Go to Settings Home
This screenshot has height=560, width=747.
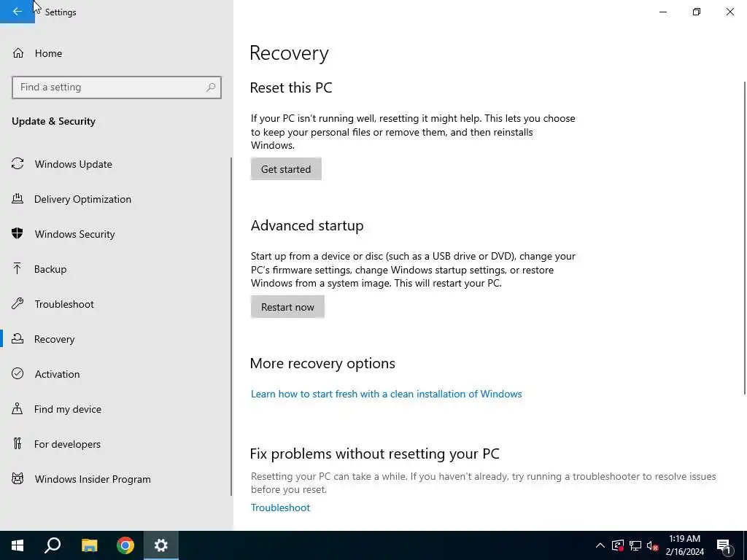coord(48,53)
